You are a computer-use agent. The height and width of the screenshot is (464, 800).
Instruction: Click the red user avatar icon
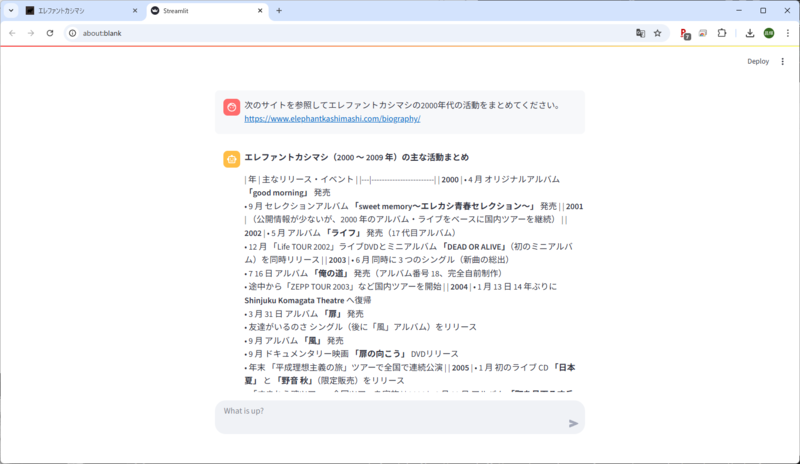coord(232,107)
